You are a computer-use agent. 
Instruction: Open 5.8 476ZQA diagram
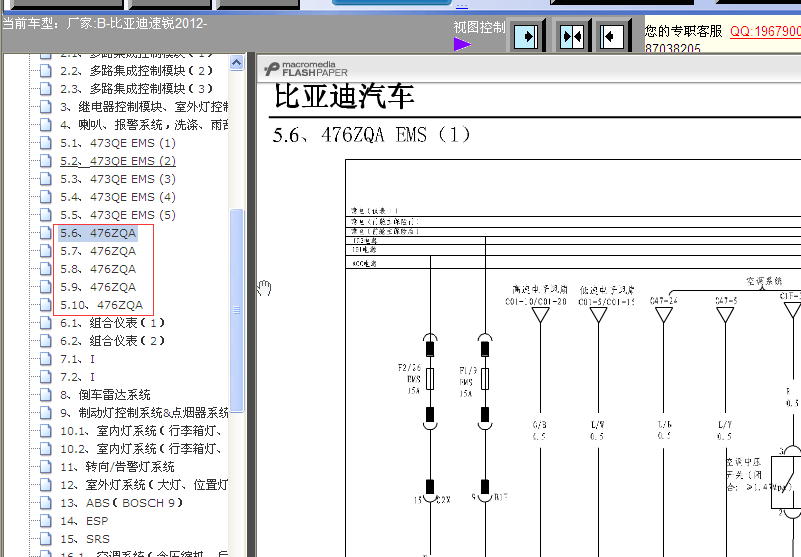click(98, 269)
